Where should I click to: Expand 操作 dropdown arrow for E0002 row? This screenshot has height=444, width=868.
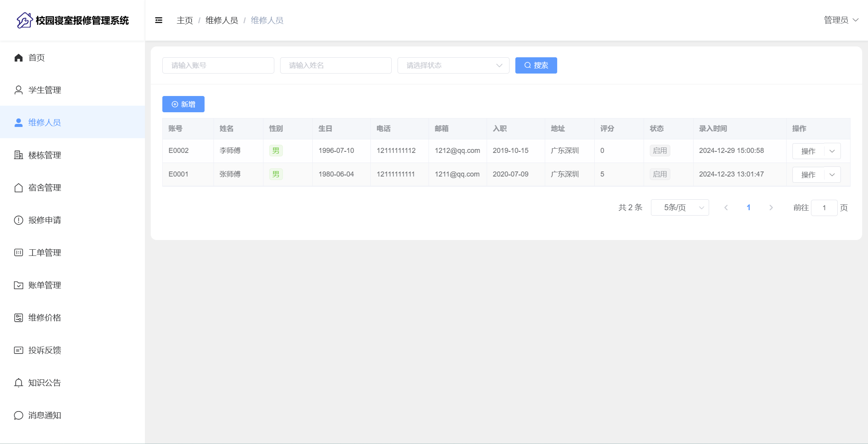[x=832, y=151]
